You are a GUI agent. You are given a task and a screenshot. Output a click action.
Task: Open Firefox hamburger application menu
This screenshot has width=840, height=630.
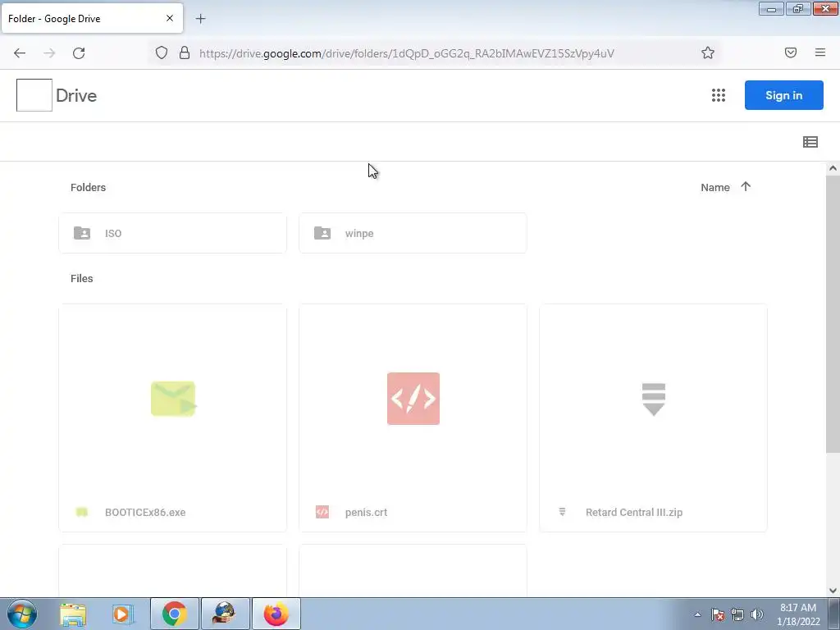click(x=819, y=52)
